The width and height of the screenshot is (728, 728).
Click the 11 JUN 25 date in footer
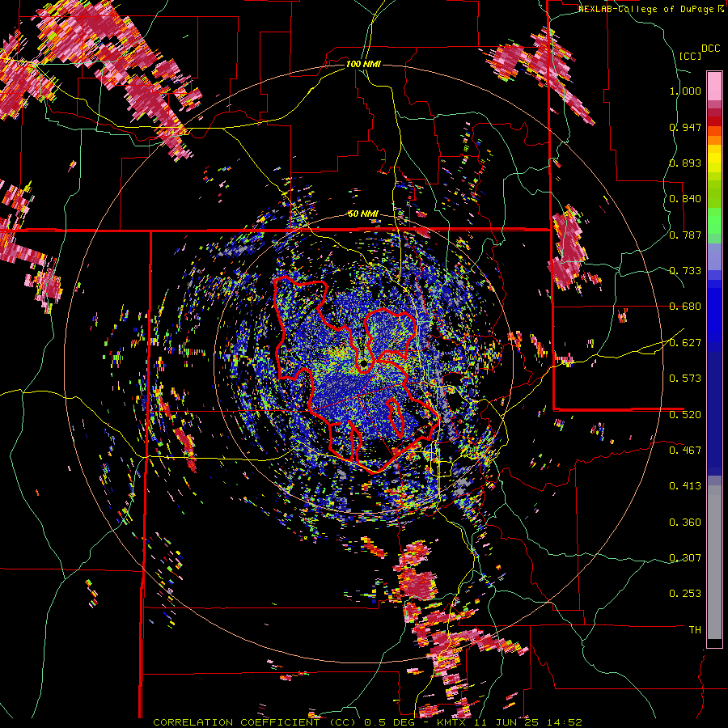507,722
